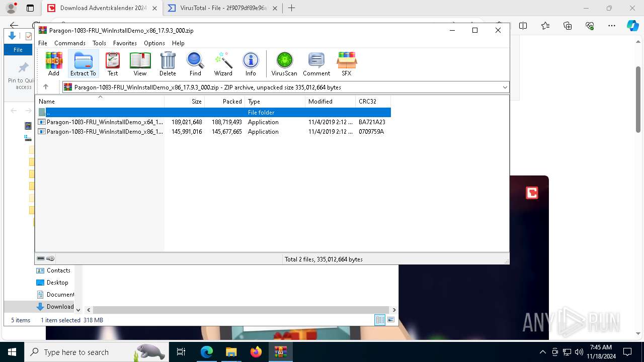This screenshot has width=644, height=362.
Task: Switch to VirusTotal browser tab
Action: (x=223, y=8)
